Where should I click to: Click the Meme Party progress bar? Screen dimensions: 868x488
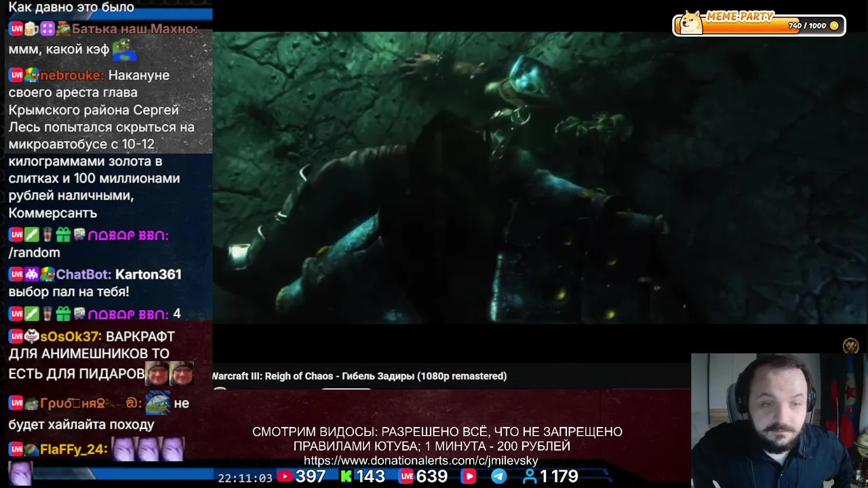[759, 25]
